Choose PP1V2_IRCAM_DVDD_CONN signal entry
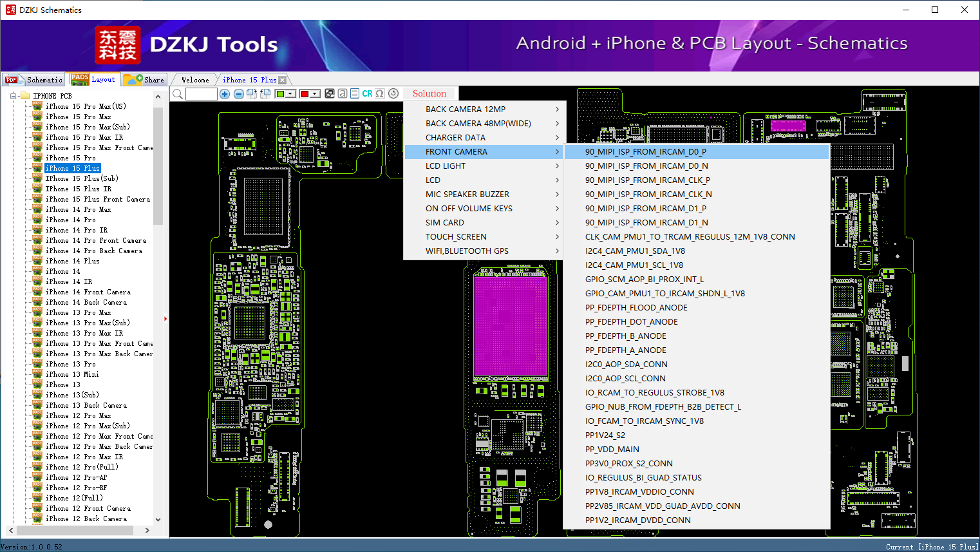The width and height of the screenshot is (980, 552). (697, 520)
